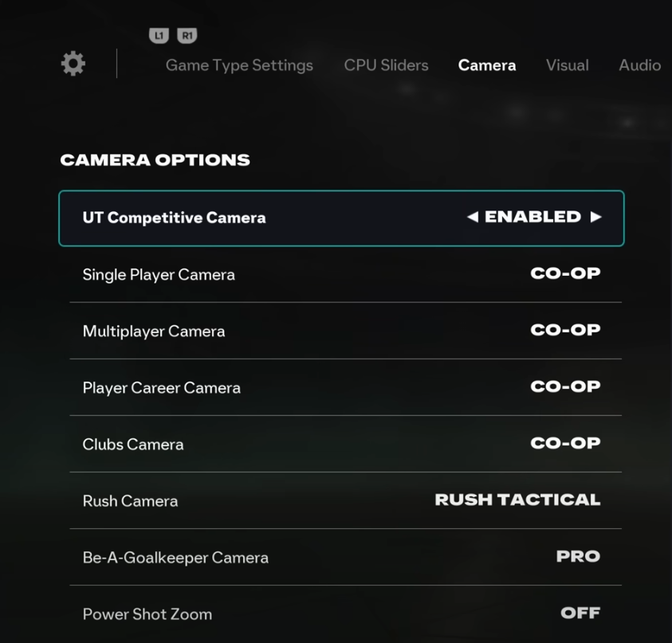
Task: Open the Audio tab
Action: 639,65
